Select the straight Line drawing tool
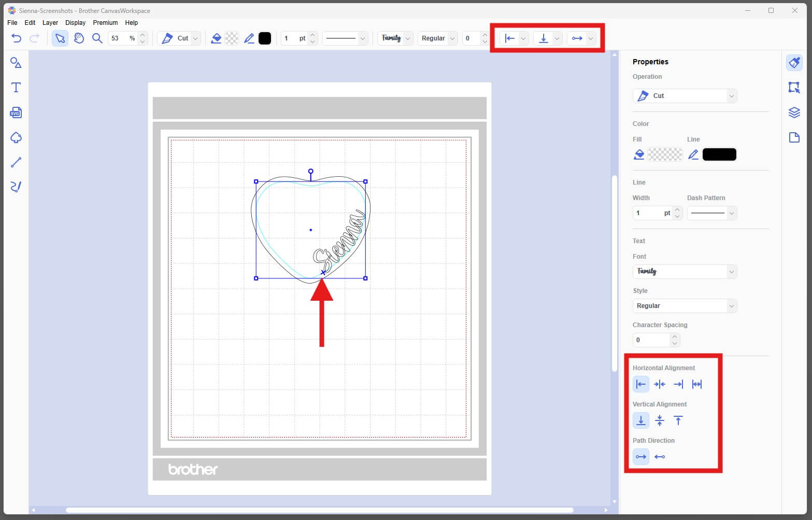 pyautogui.click(x=16, y=162)
